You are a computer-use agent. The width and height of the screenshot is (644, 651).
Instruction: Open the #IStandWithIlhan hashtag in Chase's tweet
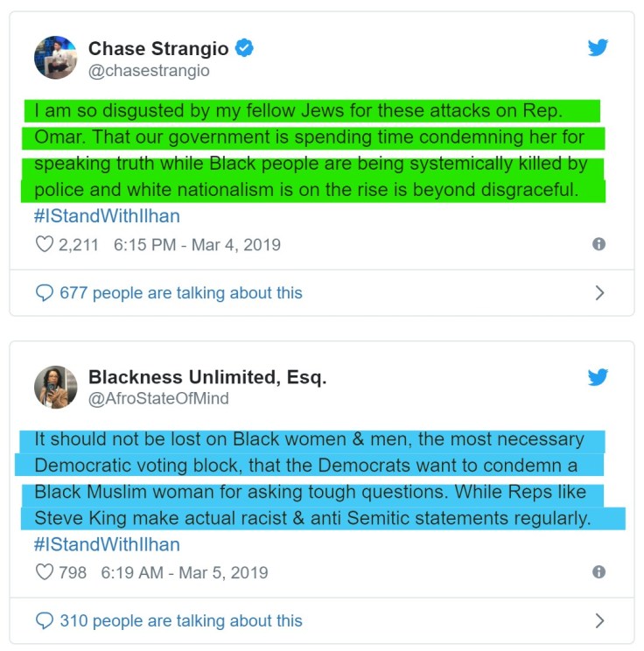click(x=107, y=216)
